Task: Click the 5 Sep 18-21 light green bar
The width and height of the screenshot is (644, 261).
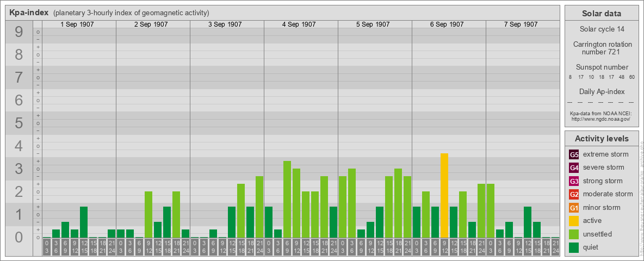Action: click(398, 203)
